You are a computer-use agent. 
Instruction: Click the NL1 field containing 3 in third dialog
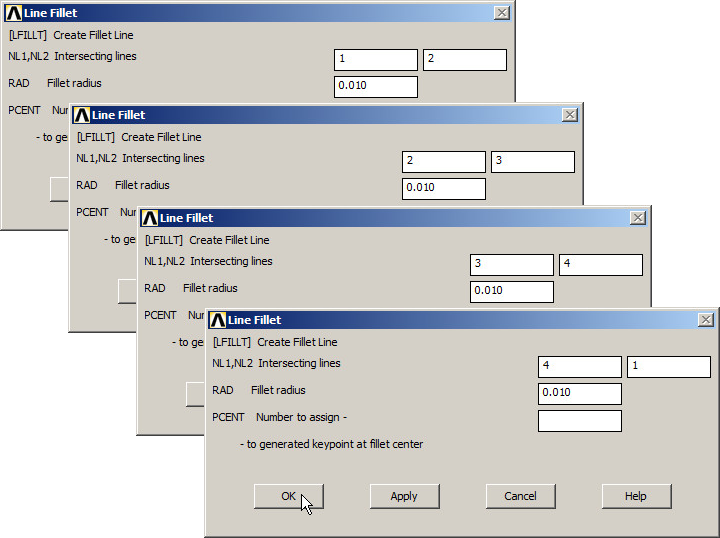coord(511,264)
